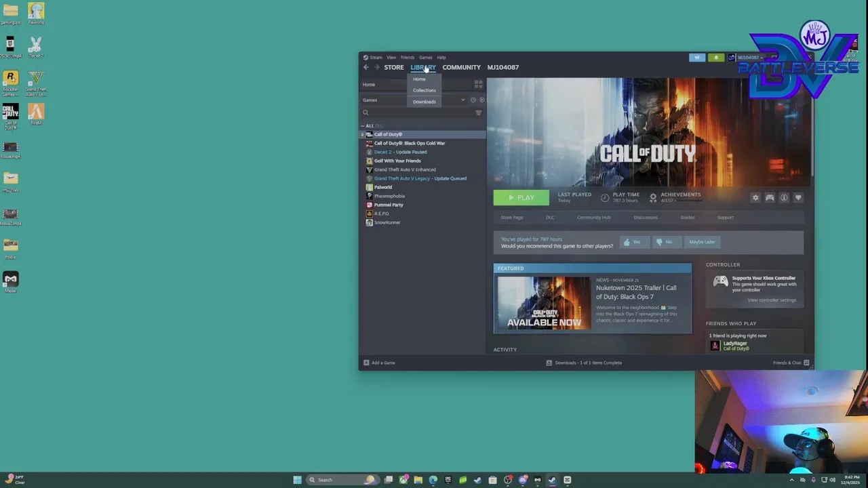Toggle ready-to-play filter icon in sidebar
Image resolution: width=868 pixels, height=488 pixels.
point(481,100)
